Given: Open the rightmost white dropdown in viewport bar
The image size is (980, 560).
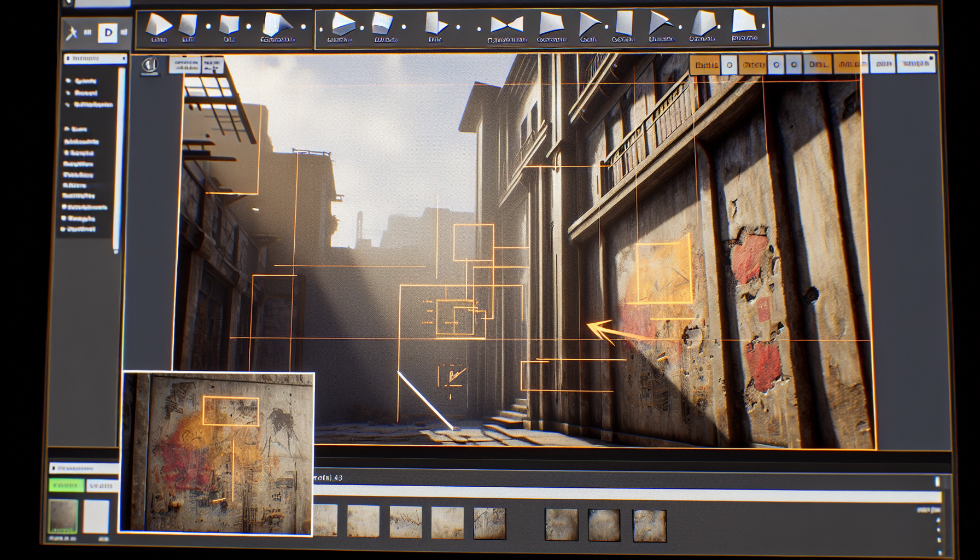Looking at the screenshot, I should 916,63.
